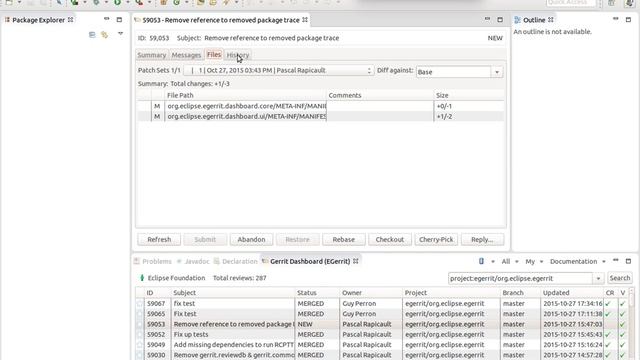Minimize the Outline view

[616, 19]
